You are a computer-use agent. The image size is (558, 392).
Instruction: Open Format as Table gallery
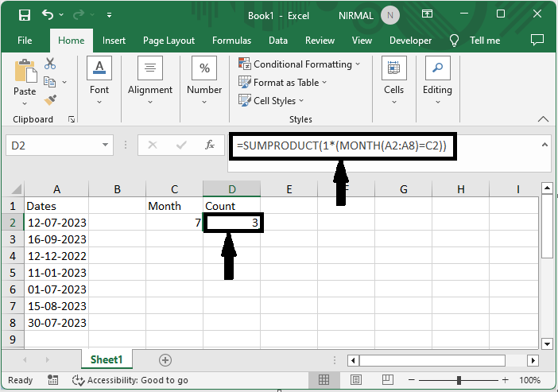[x=282, y=83]
